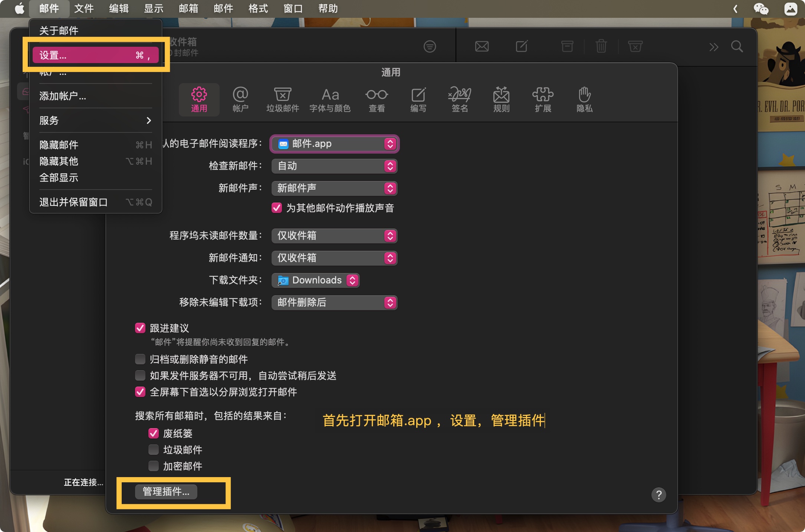Open the 扩展 settings panel

[543, 99]
